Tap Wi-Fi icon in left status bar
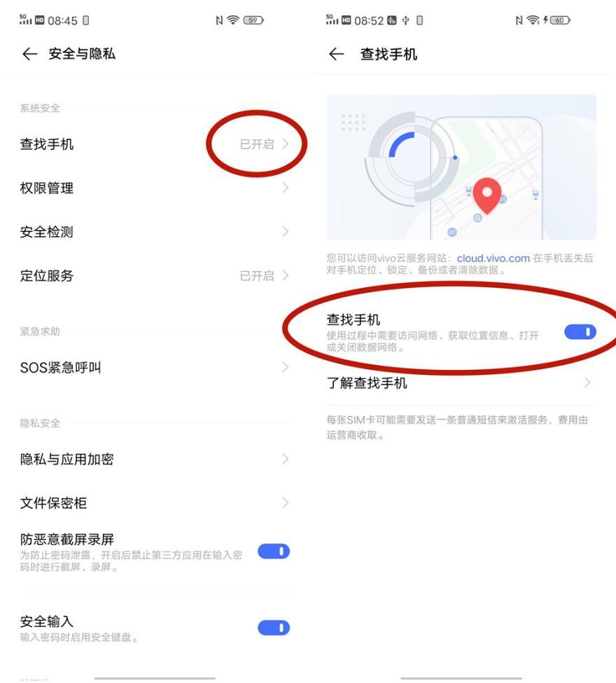Screen dimensions: 616x683 (233, 20)
